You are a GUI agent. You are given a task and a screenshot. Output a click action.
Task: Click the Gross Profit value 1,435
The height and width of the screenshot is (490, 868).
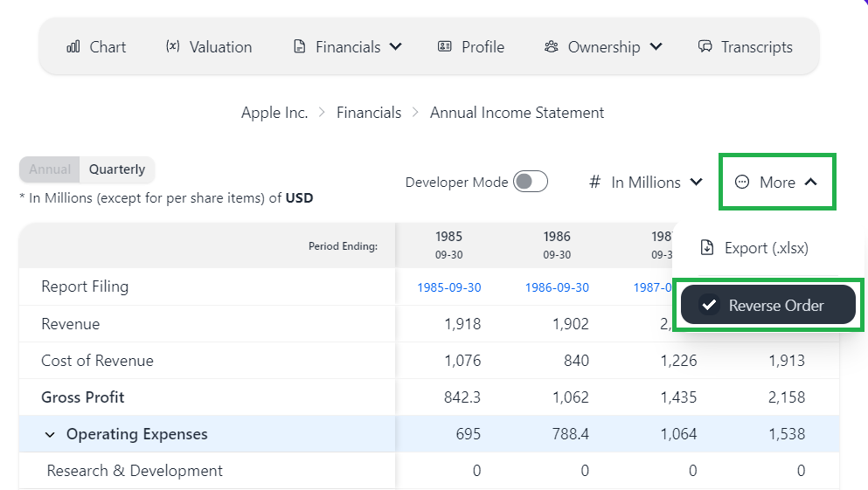pos(678,397)
